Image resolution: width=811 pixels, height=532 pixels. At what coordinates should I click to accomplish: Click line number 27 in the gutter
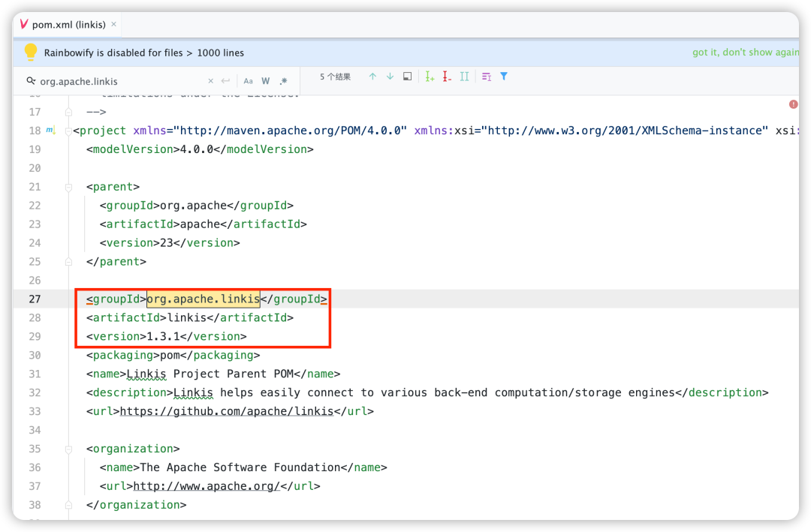pos(35,299)
